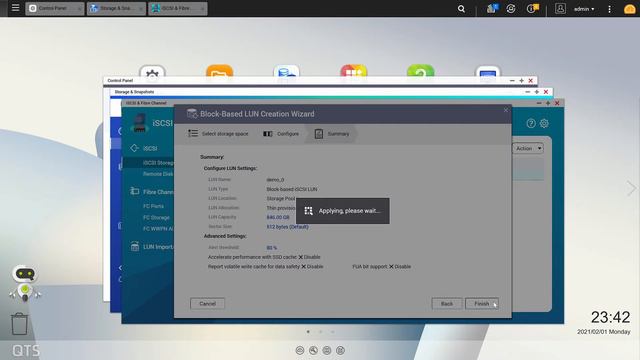Click the Back button in wizard

coord(447,304)
